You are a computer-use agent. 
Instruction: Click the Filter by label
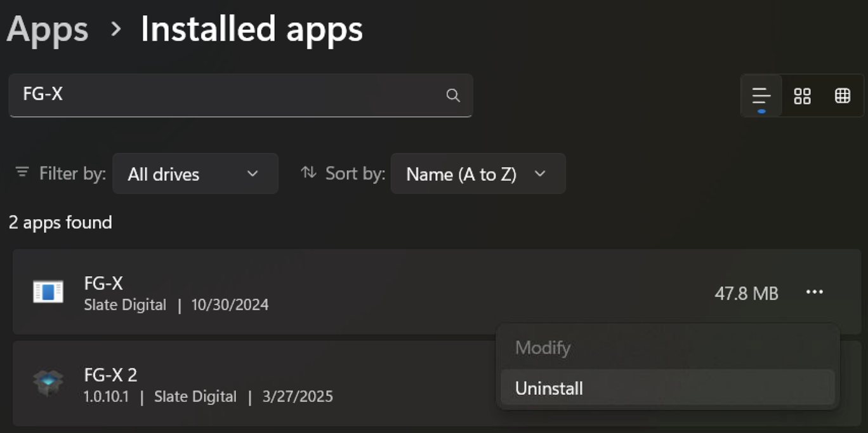tap(72, 173)
